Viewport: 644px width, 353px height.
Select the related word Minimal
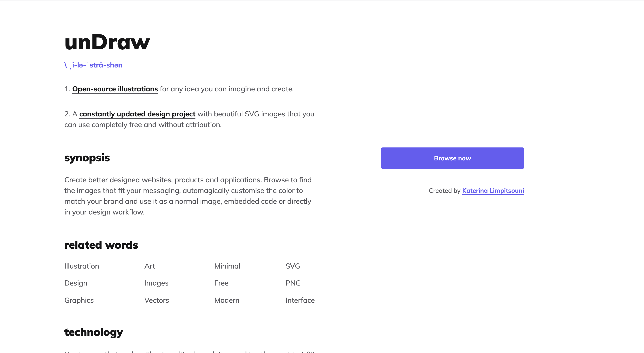tap(227, 266)
